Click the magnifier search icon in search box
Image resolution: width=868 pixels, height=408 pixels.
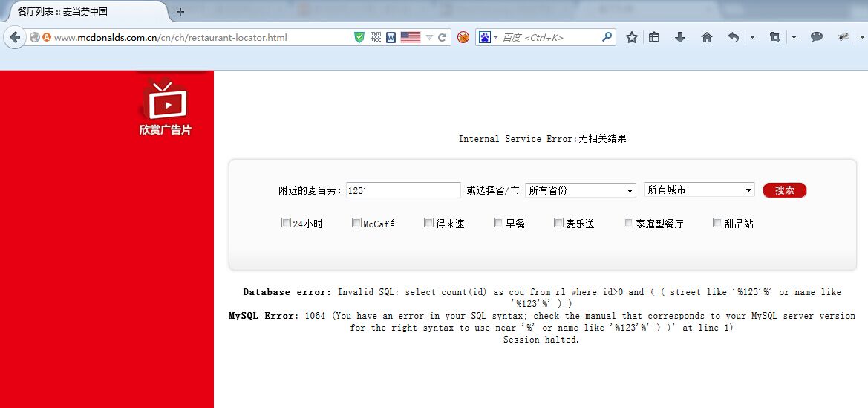607,37
